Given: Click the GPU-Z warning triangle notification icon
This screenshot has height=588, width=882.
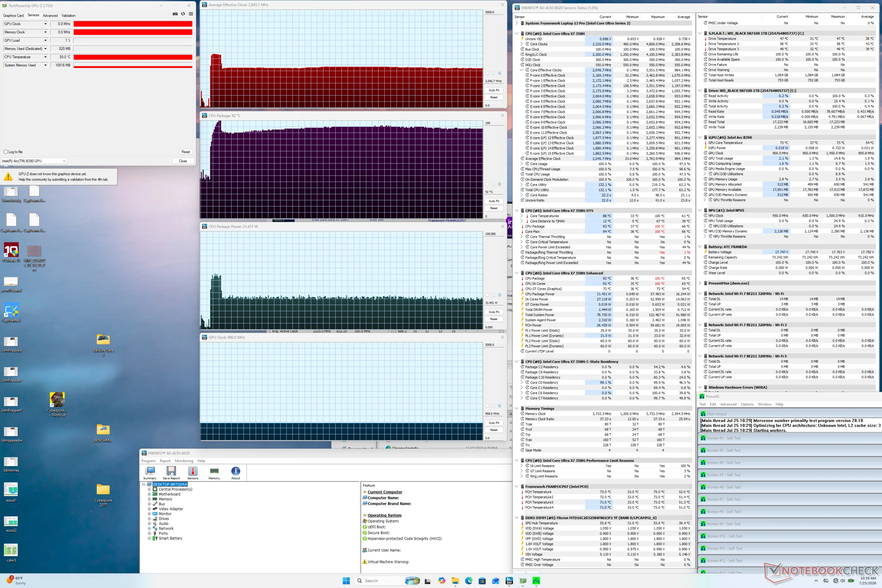Looking at the screenshot, I should [x=8, y=177].
